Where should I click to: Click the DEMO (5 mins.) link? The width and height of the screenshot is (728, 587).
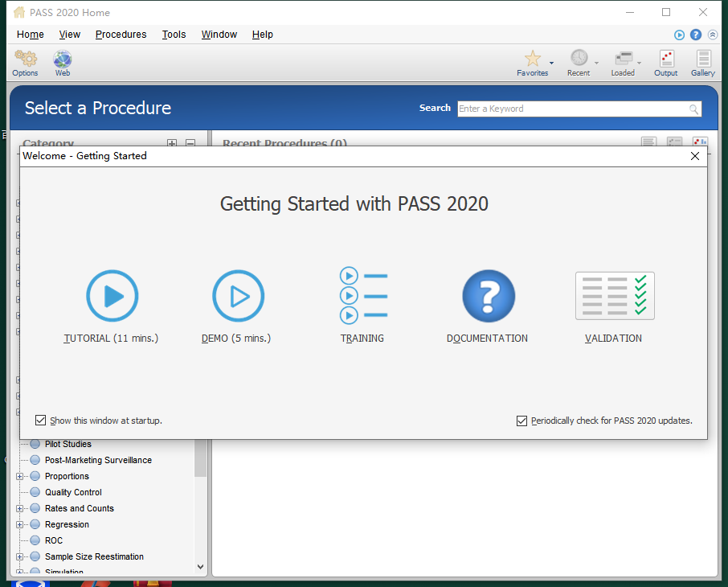point(236,339)
